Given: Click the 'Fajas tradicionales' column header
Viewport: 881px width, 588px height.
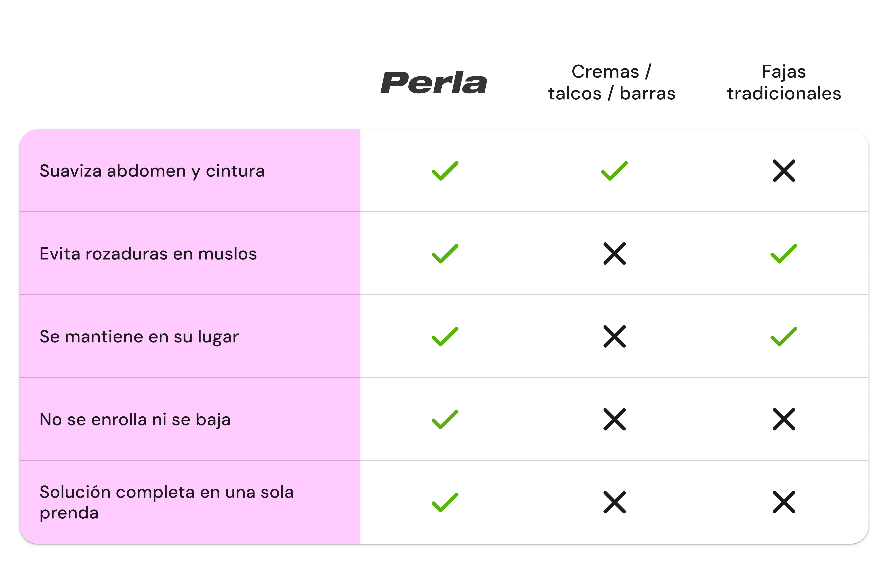Looking at the screenshot, I should (784, 82).
